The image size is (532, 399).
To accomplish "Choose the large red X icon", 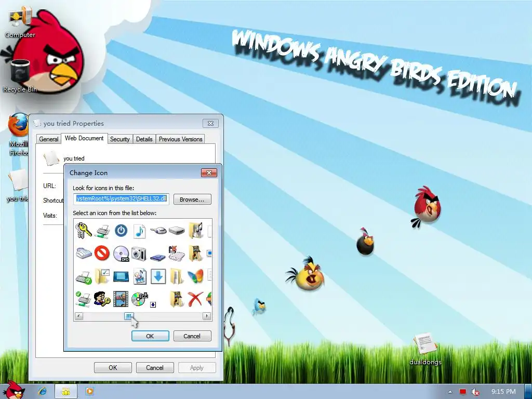I will [x=195, y=299].
